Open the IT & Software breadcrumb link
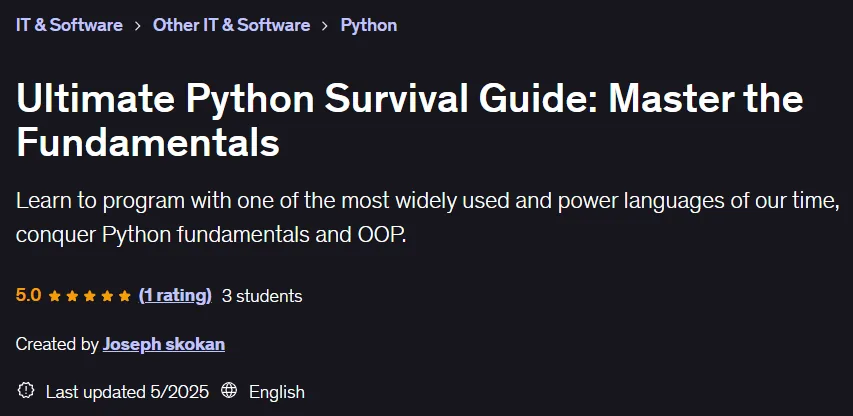The width and height of the screenshot is (853, 416). pyautogui.click(x=69, y=25)
